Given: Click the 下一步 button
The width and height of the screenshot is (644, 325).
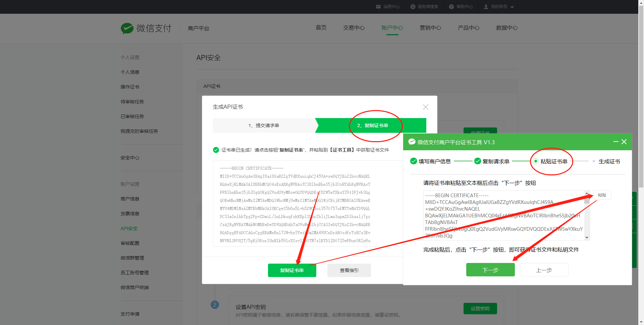Looking at the screenshot, I should [x=490, y=270].
